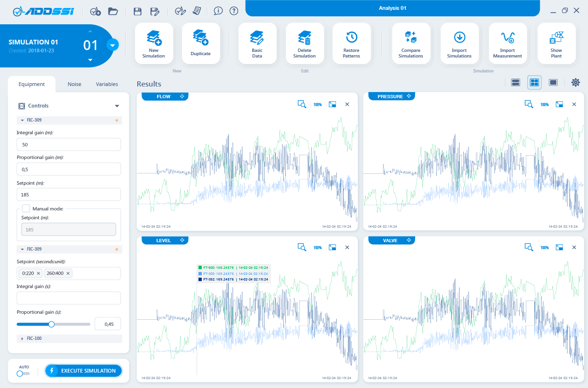Open the simulation selector dropdown arrow
This screenshot has width=588, height=388.
(x=113, y=45)
